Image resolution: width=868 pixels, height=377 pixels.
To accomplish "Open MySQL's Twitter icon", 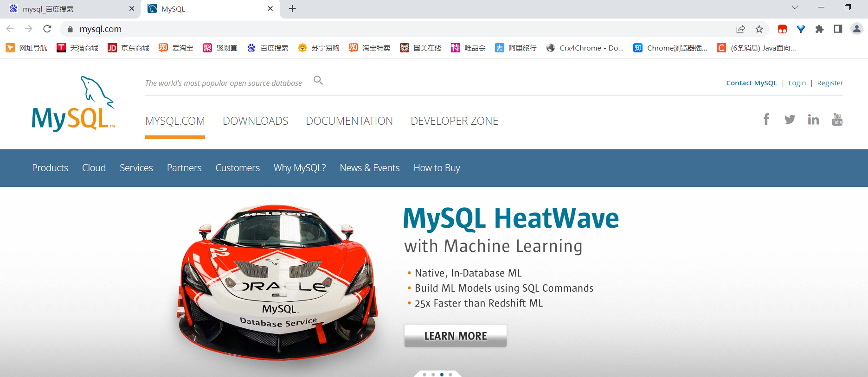I will pyautogui.click(x=790, y=120).
